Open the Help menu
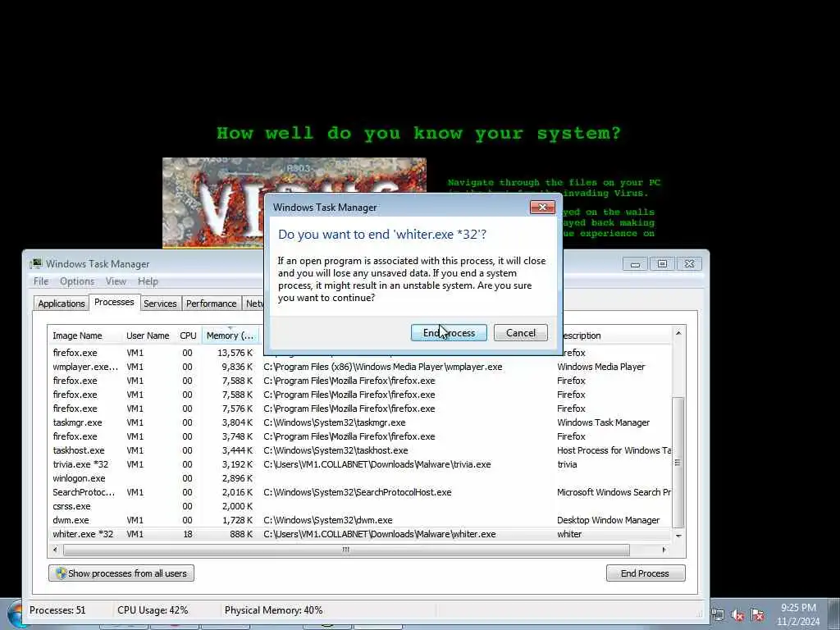Viewport: 840px width, 630px height. pyautogui.click(x=148, y=281)
